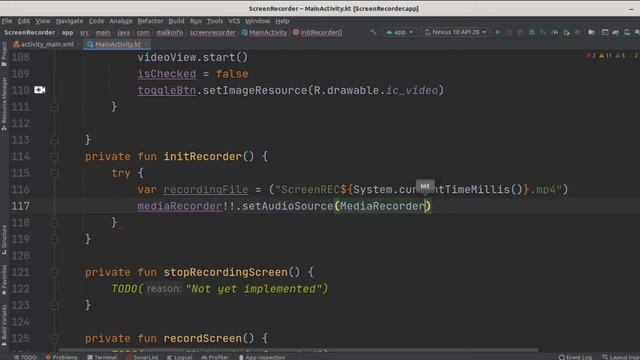Click the yellow warnings count indicator
The width and height of the screenshot is (640, 360).
coord(605,56)
